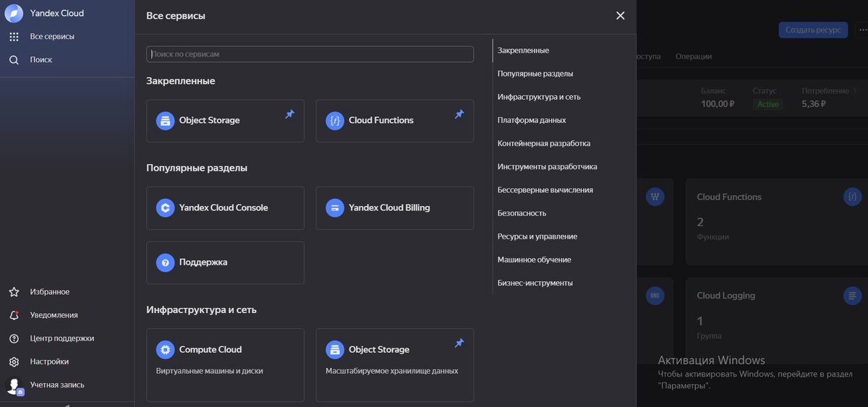The width and height of the screenshot is (868, 407).
Task: Click the Создать ресурс button
Action: [813, 30]
